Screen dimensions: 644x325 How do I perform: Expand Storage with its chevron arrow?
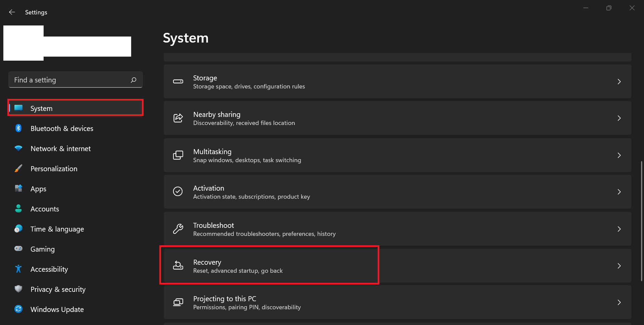pos(619,81)
